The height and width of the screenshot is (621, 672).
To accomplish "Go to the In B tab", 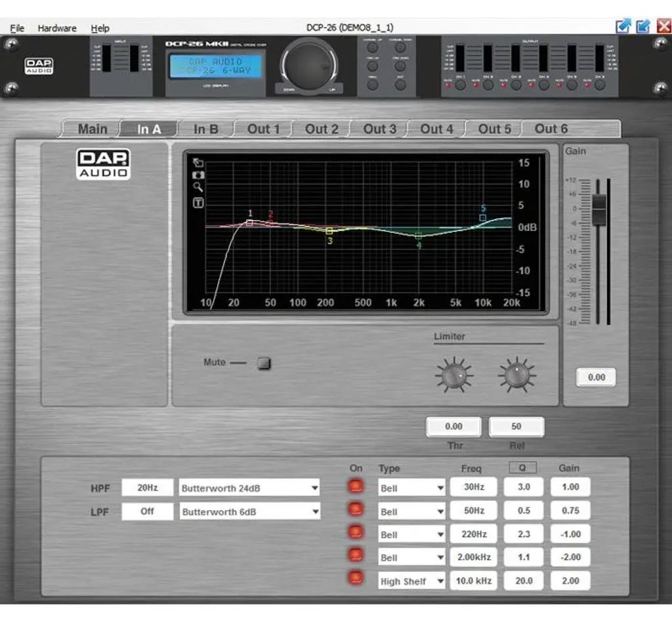I will point(206,129).
